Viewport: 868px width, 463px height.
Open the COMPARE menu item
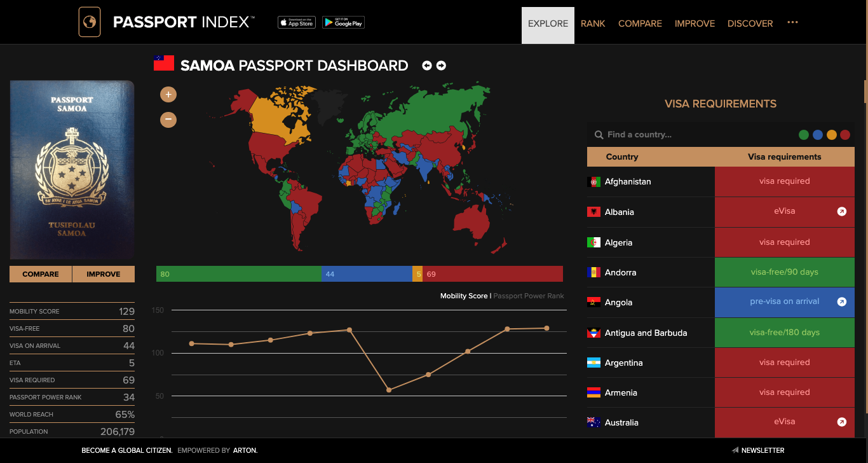click(640, 24)
